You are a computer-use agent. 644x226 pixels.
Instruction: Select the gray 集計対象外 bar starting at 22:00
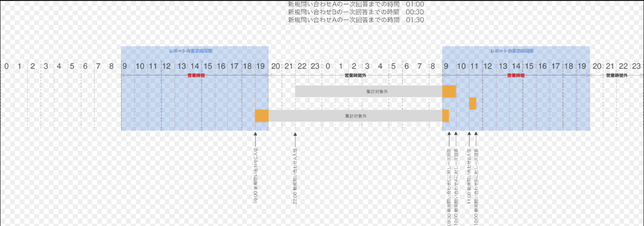(x=369, y=91)
